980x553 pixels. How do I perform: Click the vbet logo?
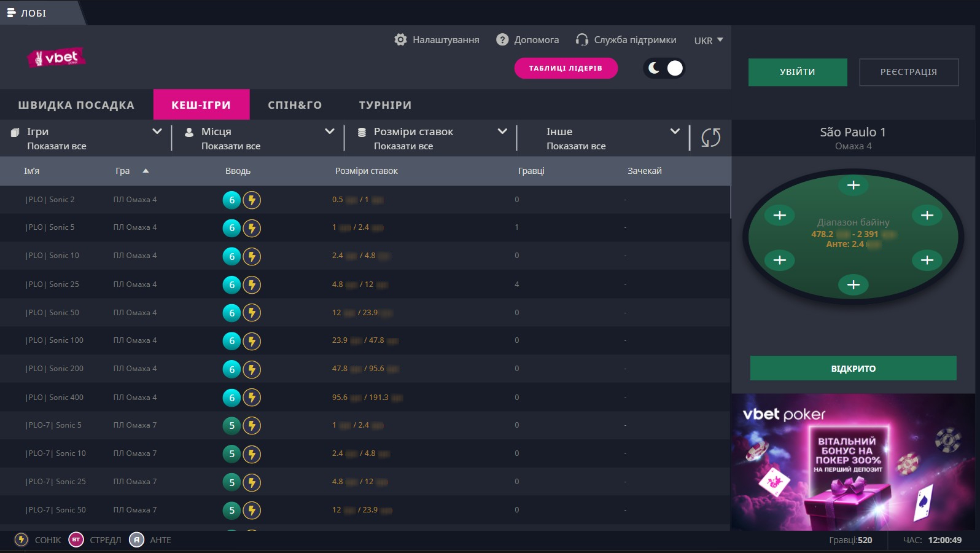(x=56, y=58)
